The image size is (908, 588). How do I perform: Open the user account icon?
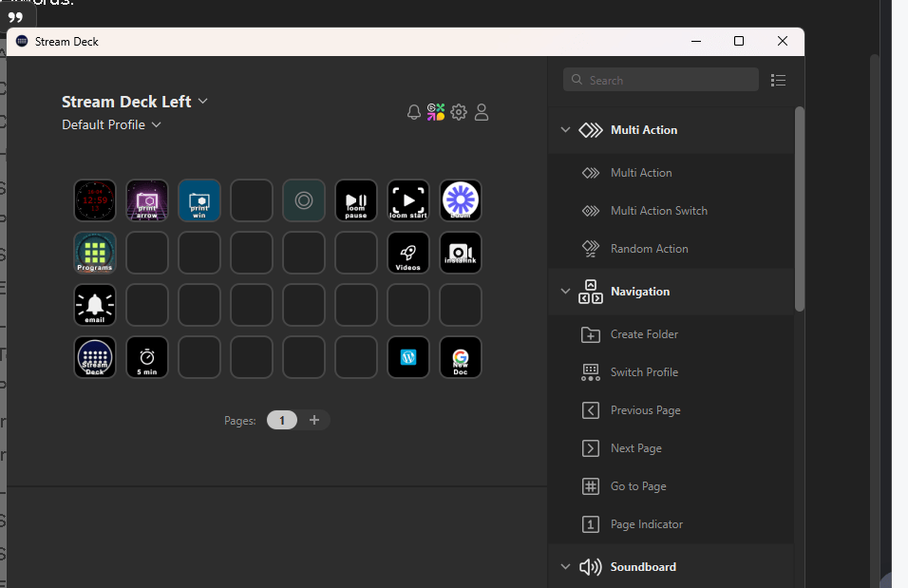(482, 112)
